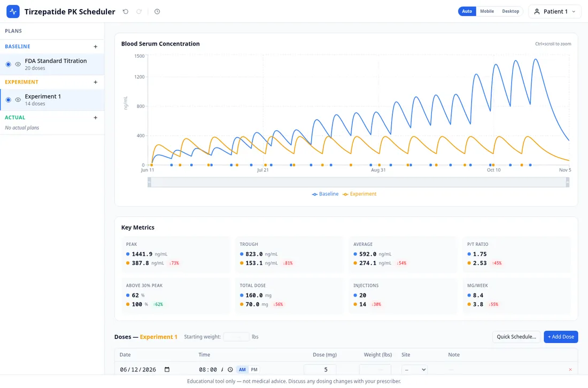Screen dimensions: 588x388
Task: Grab the right handle of chart zoom slider
Action: tap(567, 182)
